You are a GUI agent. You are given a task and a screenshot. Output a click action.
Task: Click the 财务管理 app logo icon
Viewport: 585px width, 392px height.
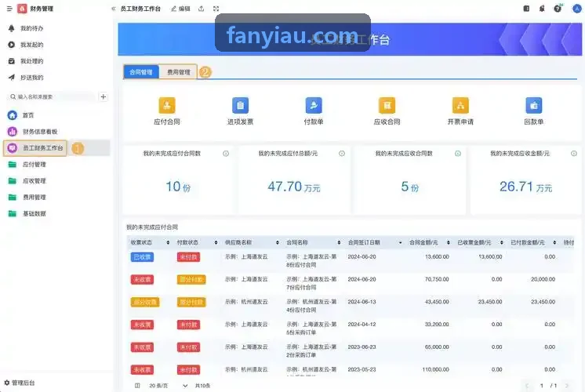tap(22, 9)
